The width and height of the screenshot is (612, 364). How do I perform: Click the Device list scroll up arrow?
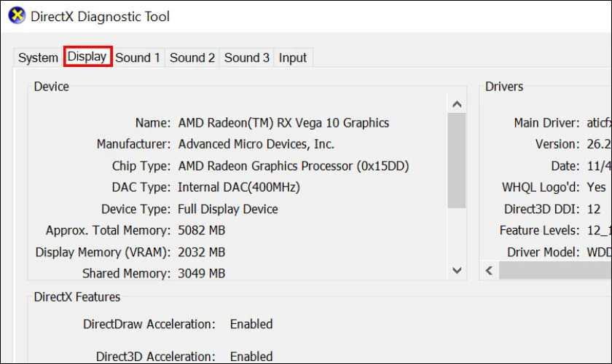457,104
